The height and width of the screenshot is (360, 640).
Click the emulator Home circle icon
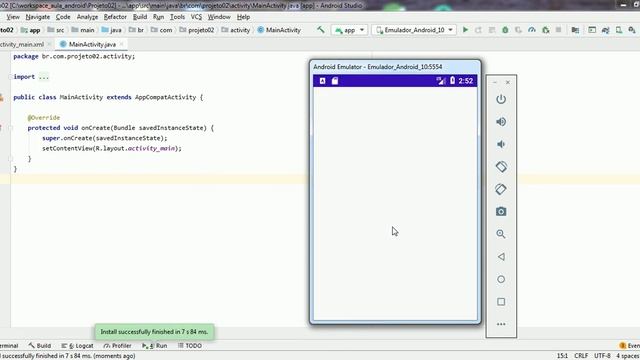click(501, 279)
